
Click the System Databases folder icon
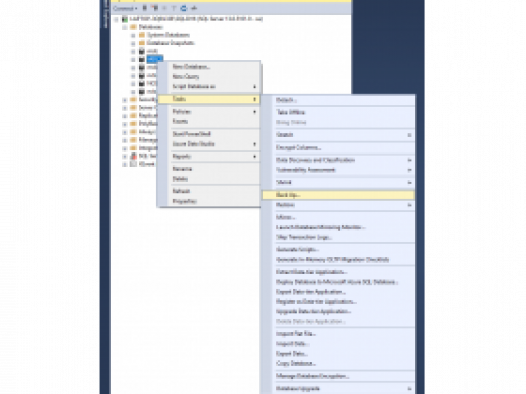tap(142, 35)
